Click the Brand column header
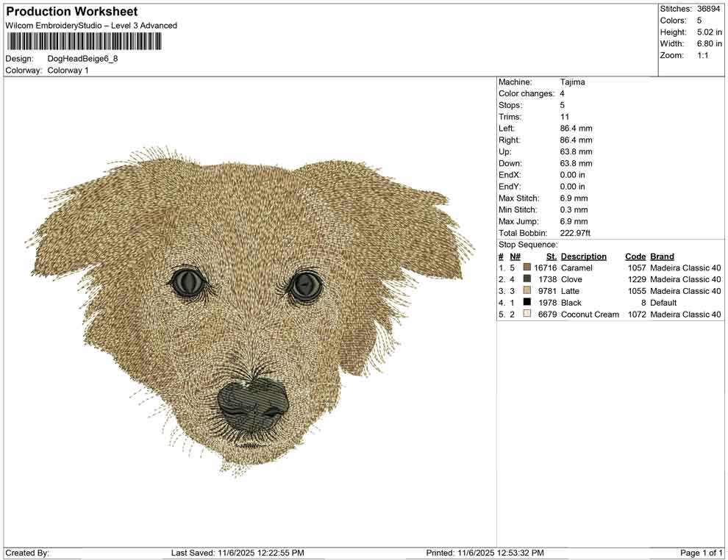This screenshot has width=728, height=560. (x=662, y=256)
